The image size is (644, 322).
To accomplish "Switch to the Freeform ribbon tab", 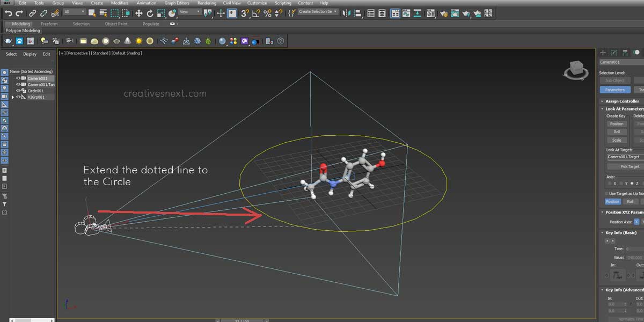I will click(50, 24).
